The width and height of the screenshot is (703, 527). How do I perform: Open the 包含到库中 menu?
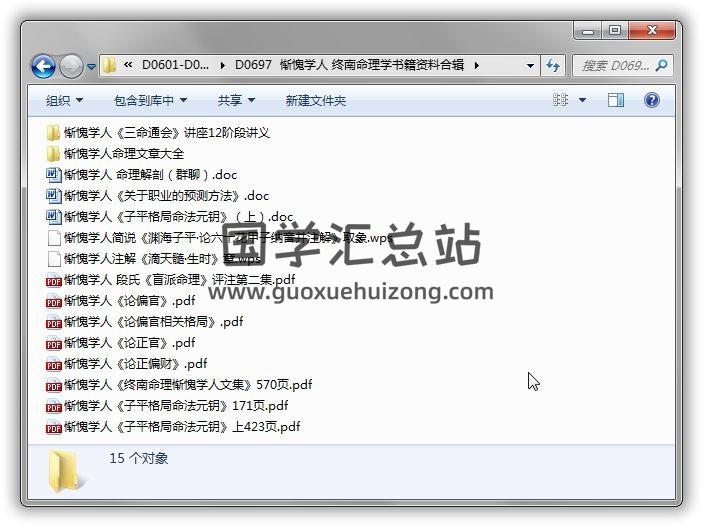pos(150,100)
